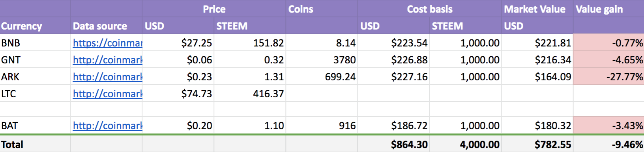Select the -27.77% value gain cell

tap(608, 76)
